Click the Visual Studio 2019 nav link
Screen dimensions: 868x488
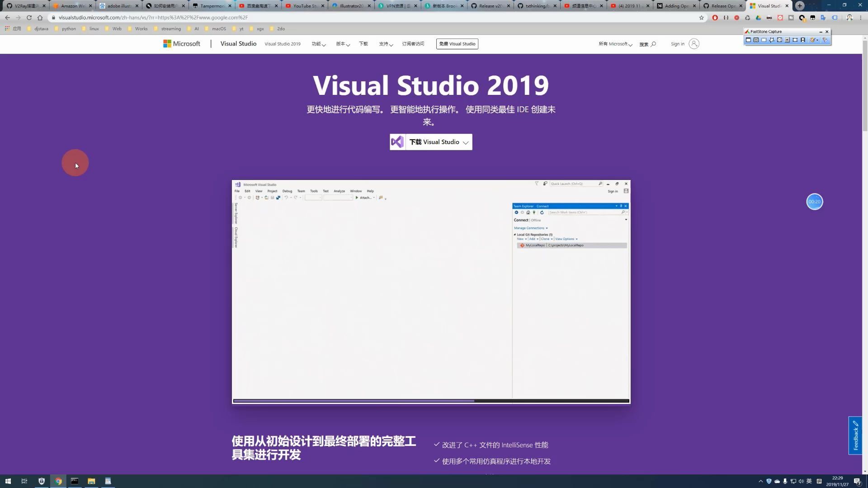pos(283,44)
